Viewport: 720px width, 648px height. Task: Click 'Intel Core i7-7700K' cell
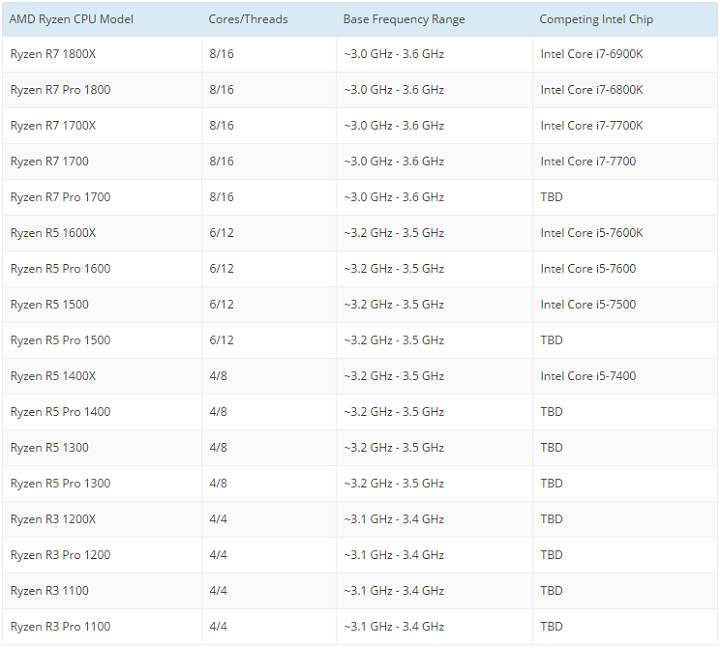coord(625,126)
